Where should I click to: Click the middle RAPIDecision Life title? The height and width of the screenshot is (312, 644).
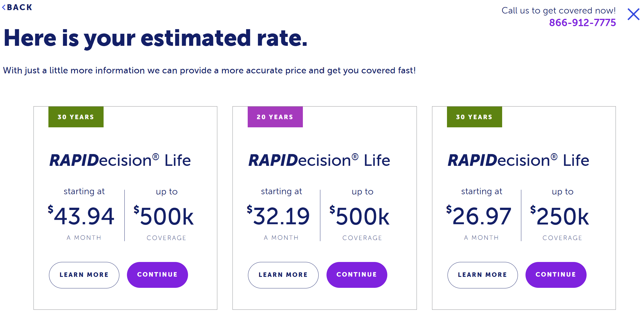pos(320,160)
